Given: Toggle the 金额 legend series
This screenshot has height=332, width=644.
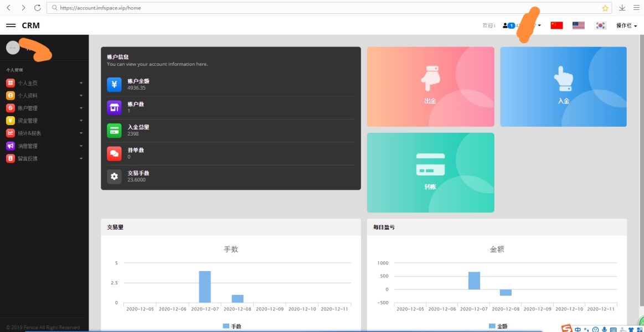Looking at the screenshot, I should [498, 326].
